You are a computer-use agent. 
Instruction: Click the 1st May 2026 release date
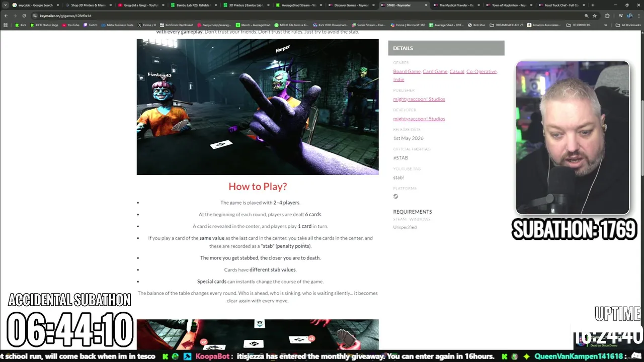[408, 138]
